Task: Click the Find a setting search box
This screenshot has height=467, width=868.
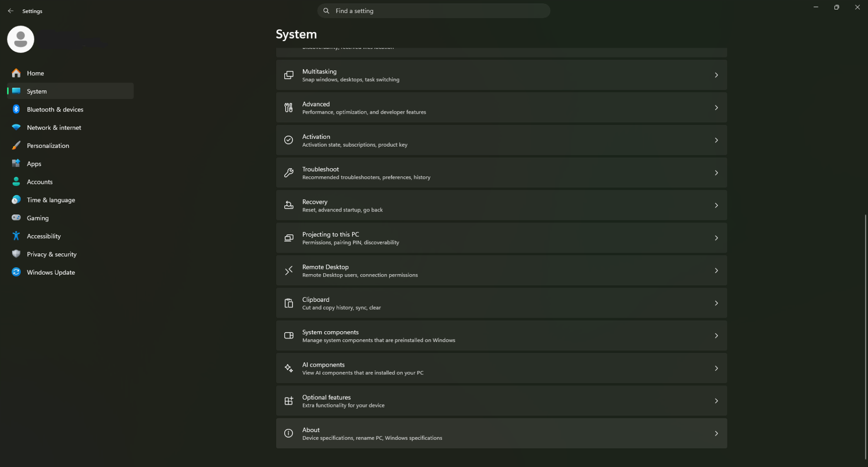Action: (x=433, y=11)
